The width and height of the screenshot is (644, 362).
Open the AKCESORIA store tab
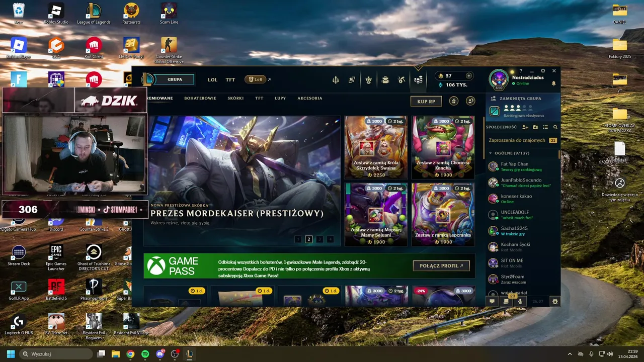(x=310, y=98)
